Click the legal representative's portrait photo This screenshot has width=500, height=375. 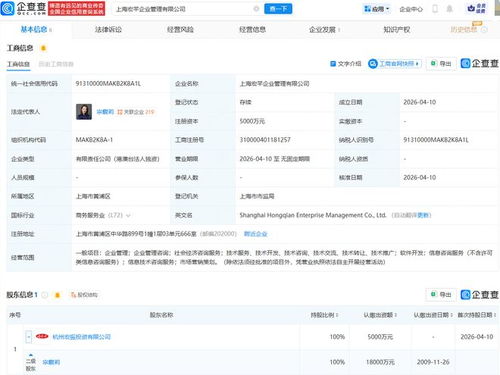tap(84, 112)
